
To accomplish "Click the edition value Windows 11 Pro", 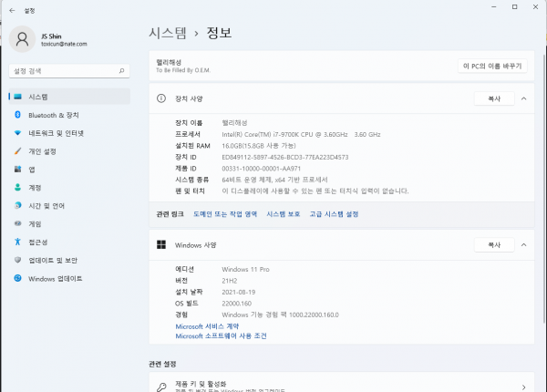I will tap(245, 269).
